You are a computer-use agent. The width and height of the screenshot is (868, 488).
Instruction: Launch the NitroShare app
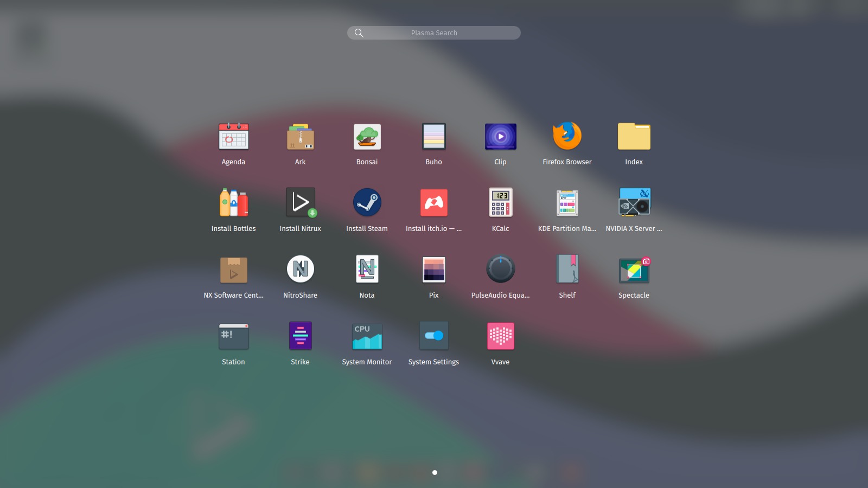pos(300,269)
